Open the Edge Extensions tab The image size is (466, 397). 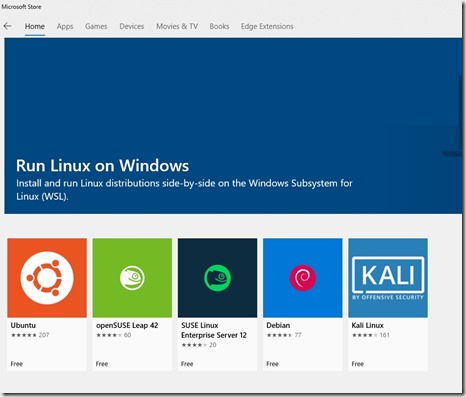coord(267,26)
